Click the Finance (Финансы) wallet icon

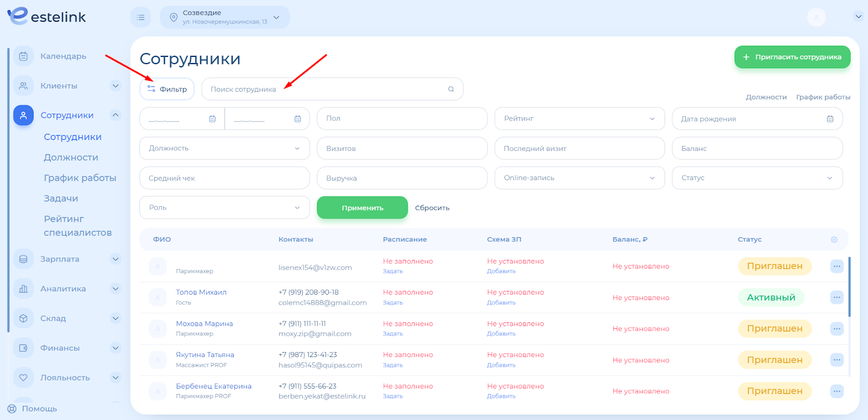pyautogui.click(x=23, y=348)
